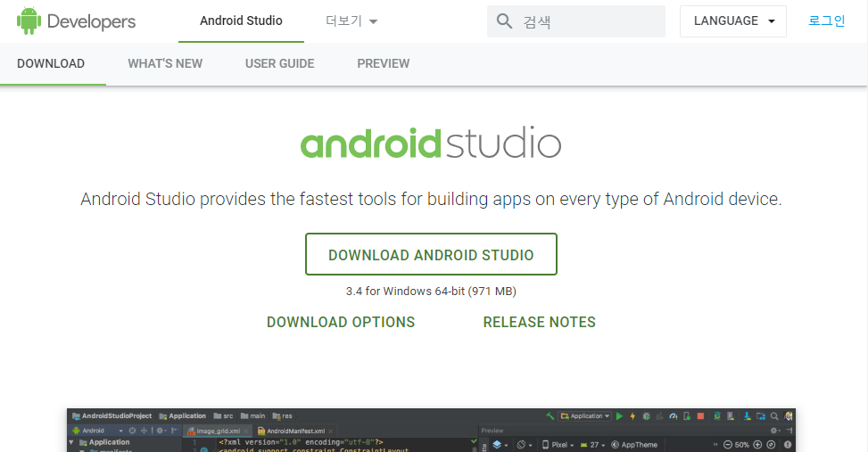Switch to the PREVIEW tab
This screenshot has height=452, width=868.
tap(383, 63)
